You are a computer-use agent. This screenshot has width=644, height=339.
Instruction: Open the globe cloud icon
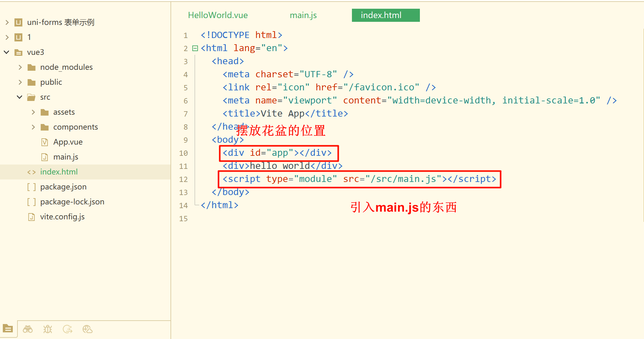pos(88,329)
